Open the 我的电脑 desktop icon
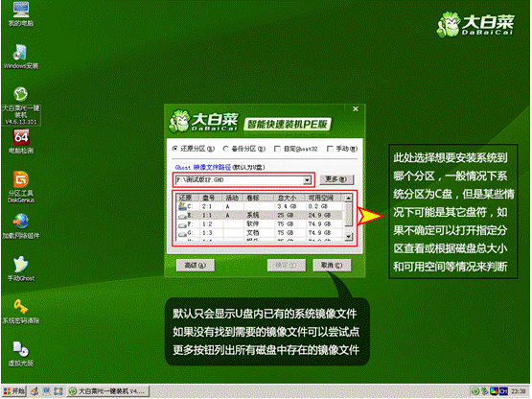 click(21, 13)
